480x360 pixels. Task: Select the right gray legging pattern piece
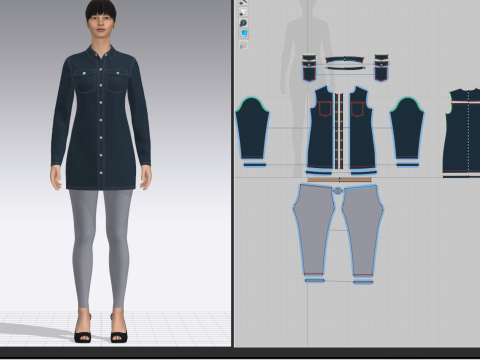coord(363,229)
